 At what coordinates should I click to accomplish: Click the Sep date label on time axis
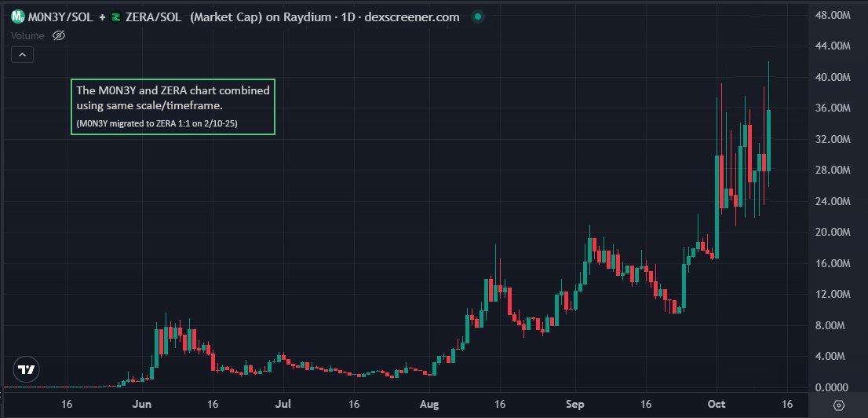pos(575,405)
